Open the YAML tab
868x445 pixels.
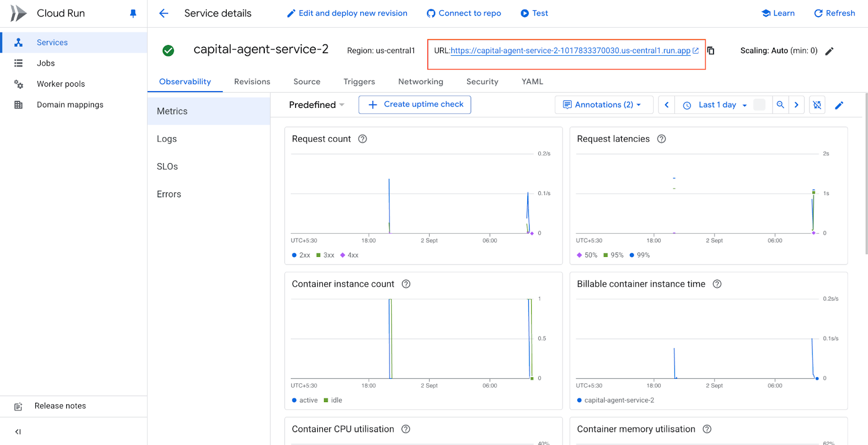[x=532, y=82]
